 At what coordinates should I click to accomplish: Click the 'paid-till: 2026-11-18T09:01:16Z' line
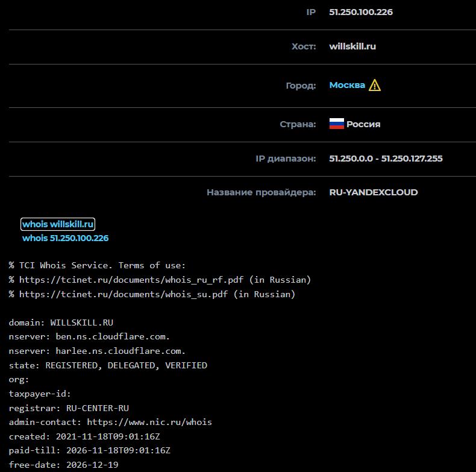[x=90, y=450]
